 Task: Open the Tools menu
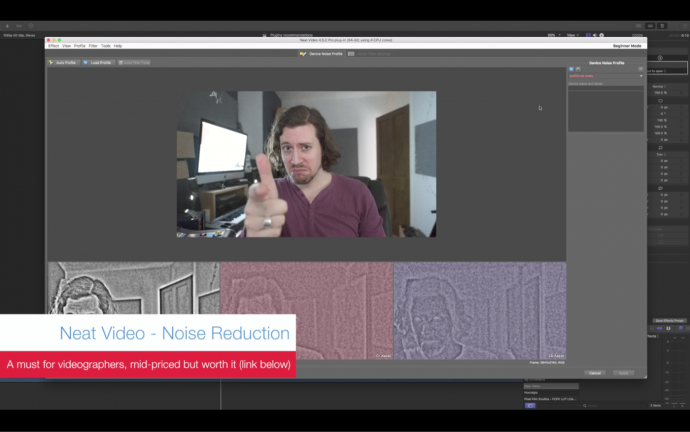point(106,46)
